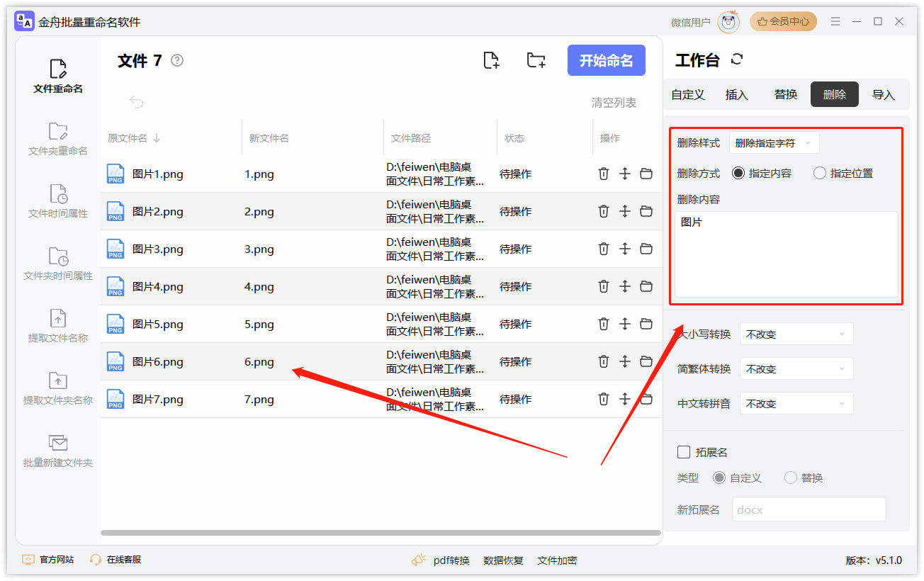Switch to the 插入 tab
Screen dimensions: 924x581
(736, 95)
